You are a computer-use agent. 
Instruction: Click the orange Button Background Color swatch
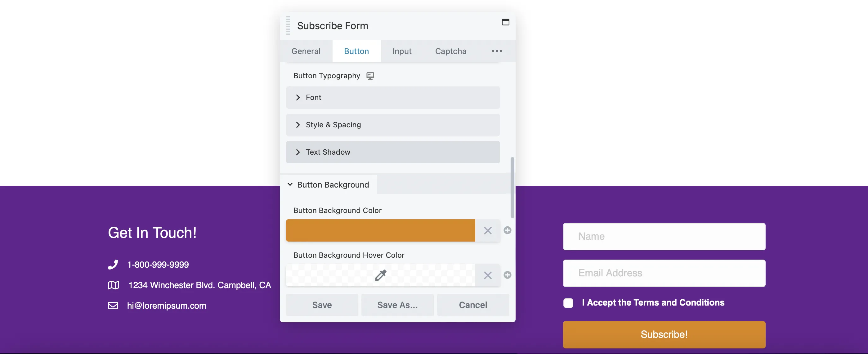pos(381,230)
